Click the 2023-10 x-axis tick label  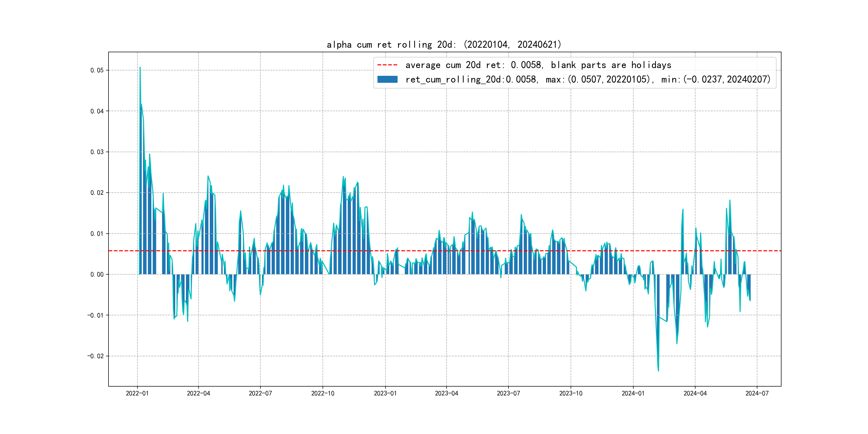tap(570, 393)
